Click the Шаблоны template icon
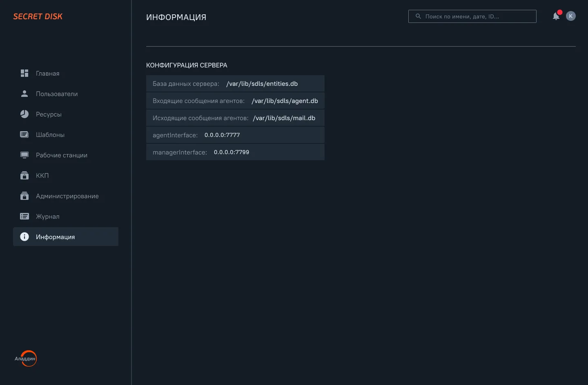Image resolution: width=588 pixels, height=385 pixels. pyautogui.click(x=24, y=134)
